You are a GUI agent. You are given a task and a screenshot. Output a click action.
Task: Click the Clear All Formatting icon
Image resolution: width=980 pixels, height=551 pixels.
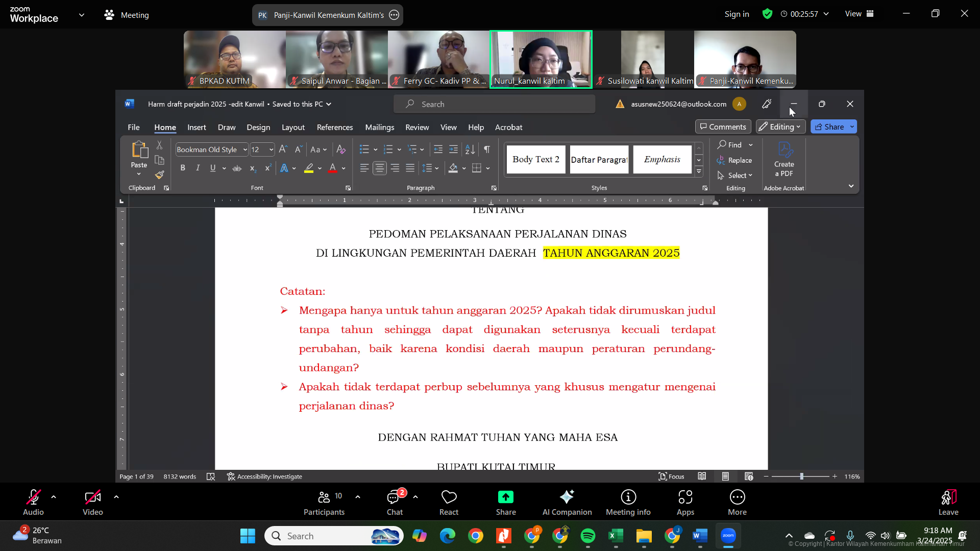coord(341,149)
